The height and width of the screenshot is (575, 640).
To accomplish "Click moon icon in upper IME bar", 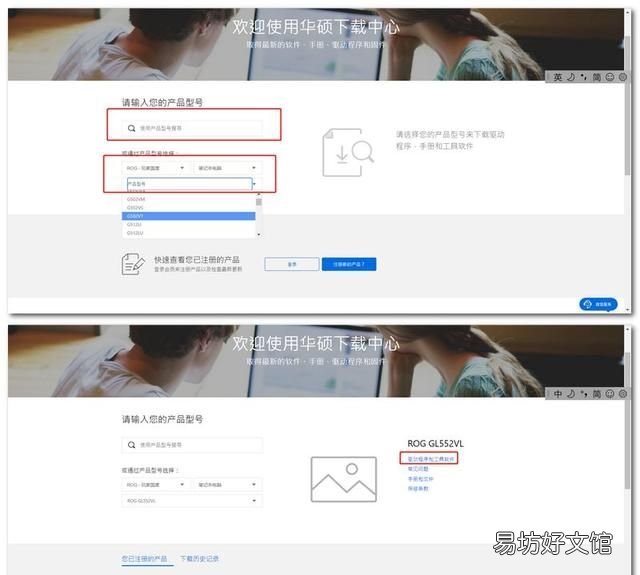I will point(571,77).
